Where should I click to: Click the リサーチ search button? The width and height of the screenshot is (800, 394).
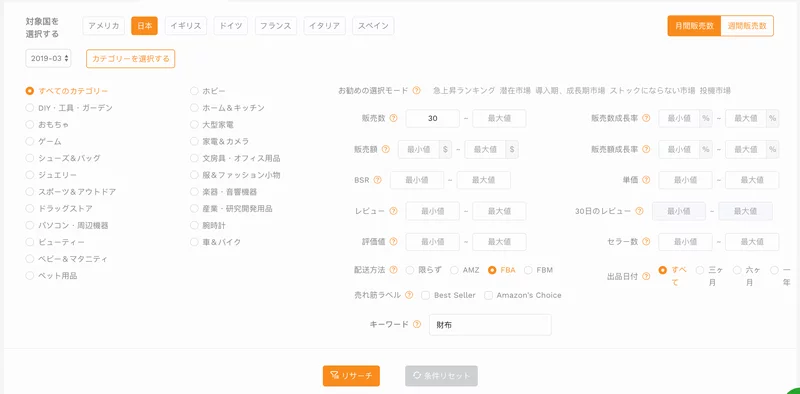[x=351, y=376]
